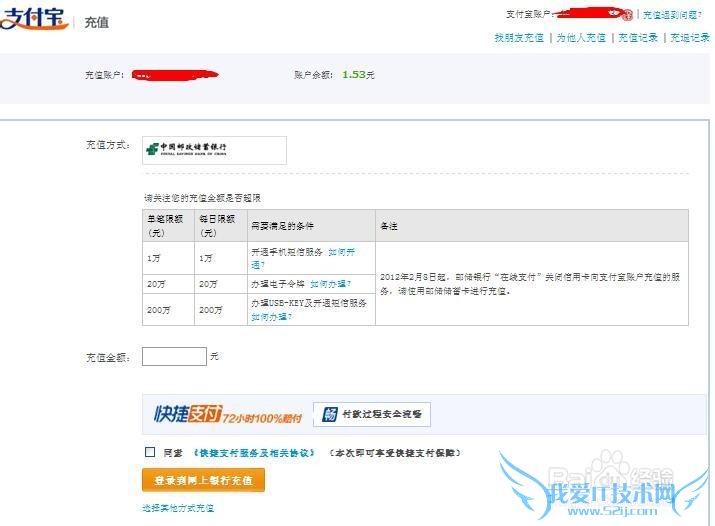Select the Postal Savings Bank of China logo
Screen dimensions: 715x526
click(x=186, y=149)
